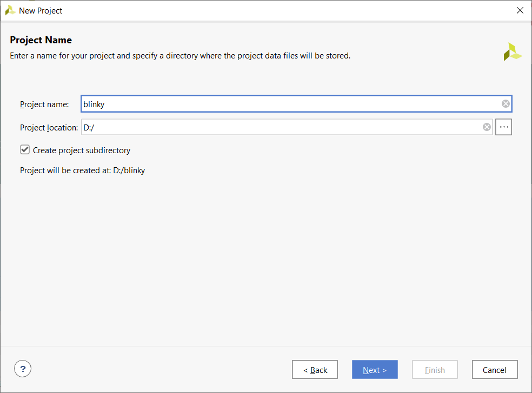Uncheck Create project subdirectory
Image resolution: width=532 pixels, height=393 pixels.
pos(25,150)
